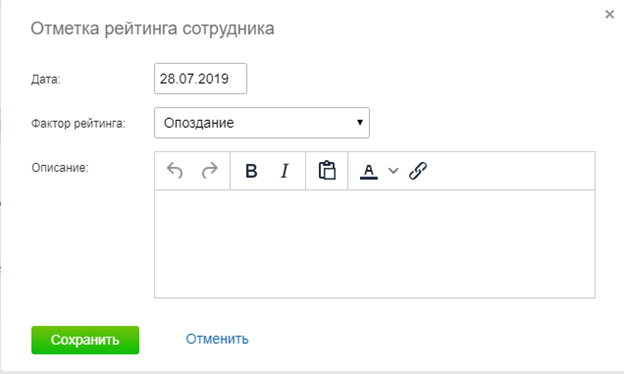Click the Отменить link
This screenshot has width=624, height=374.
coord(217,339)
